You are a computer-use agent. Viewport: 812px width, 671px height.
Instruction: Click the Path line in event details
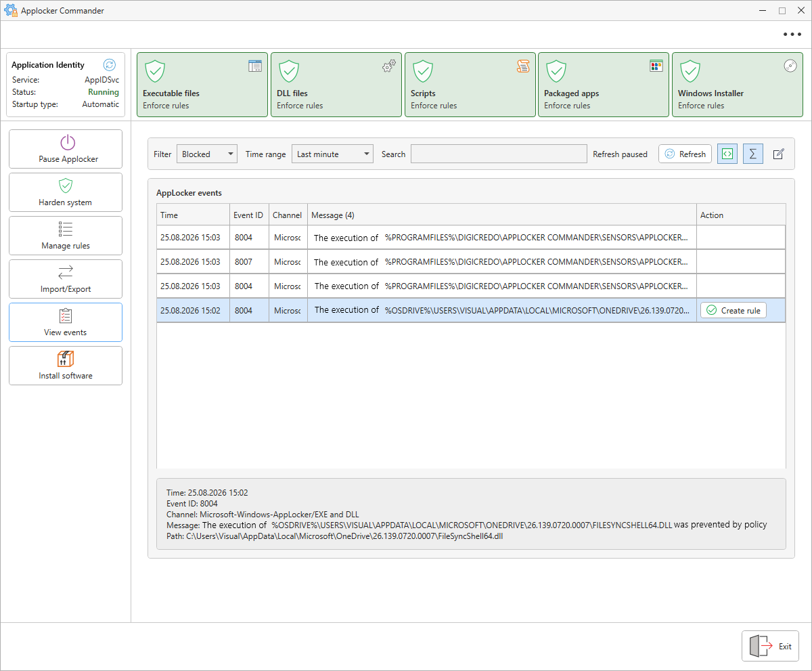[x=335, y=536]
